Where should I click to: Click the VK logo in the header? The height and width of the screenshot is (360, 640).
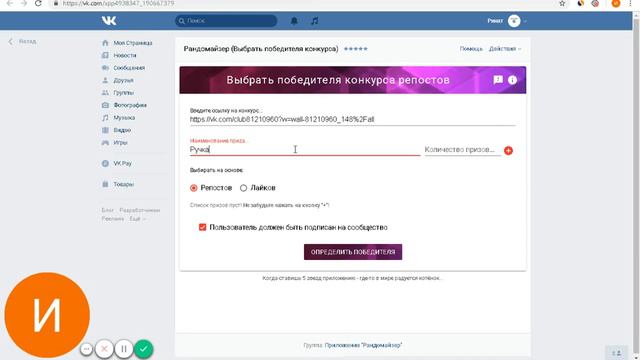coord(109,20)
